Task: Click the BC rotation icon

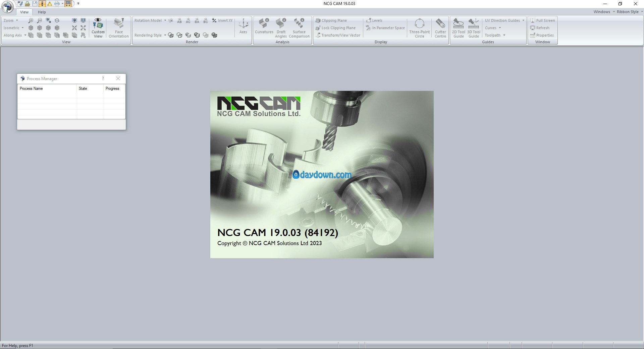Action: click(x=206, y=21)
